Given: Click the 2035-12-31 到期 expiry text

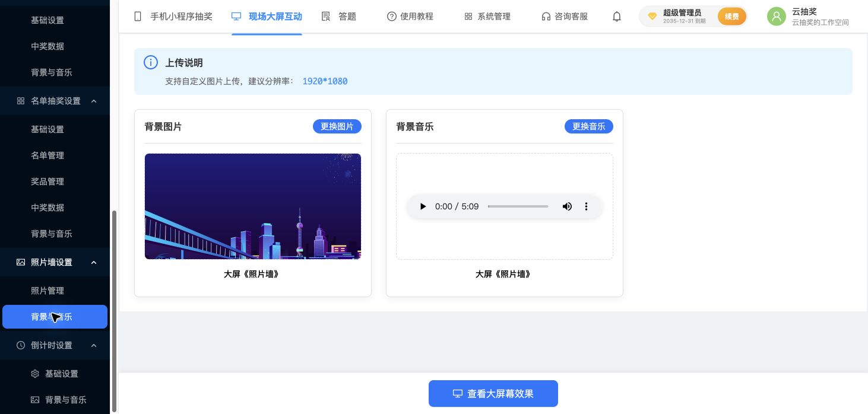Looking at the screenshot, I should [x=684, y=21].
